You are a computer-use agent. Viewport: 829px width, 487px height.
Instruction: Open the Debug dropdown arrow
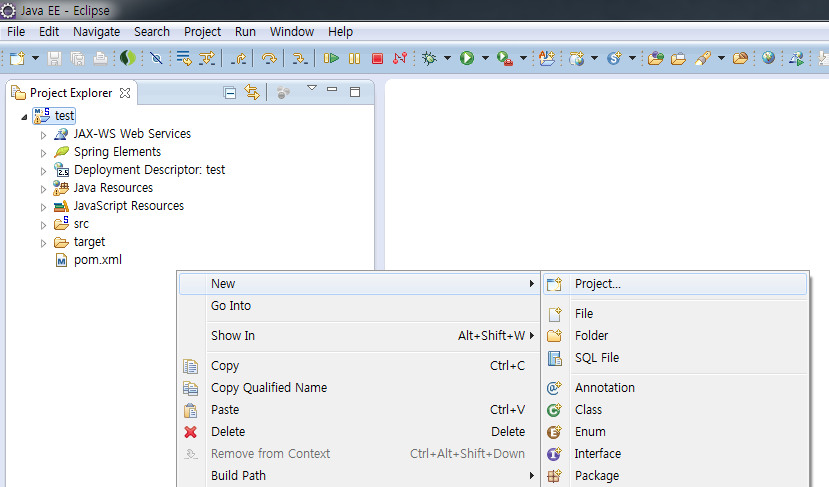click(x=447, y=58)
